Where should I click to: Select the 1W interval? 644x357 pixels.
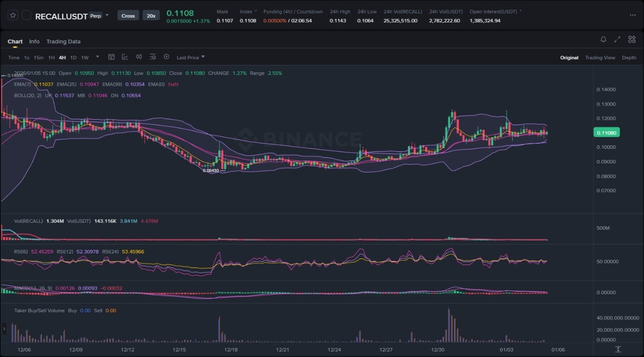(x=85, y=58)
